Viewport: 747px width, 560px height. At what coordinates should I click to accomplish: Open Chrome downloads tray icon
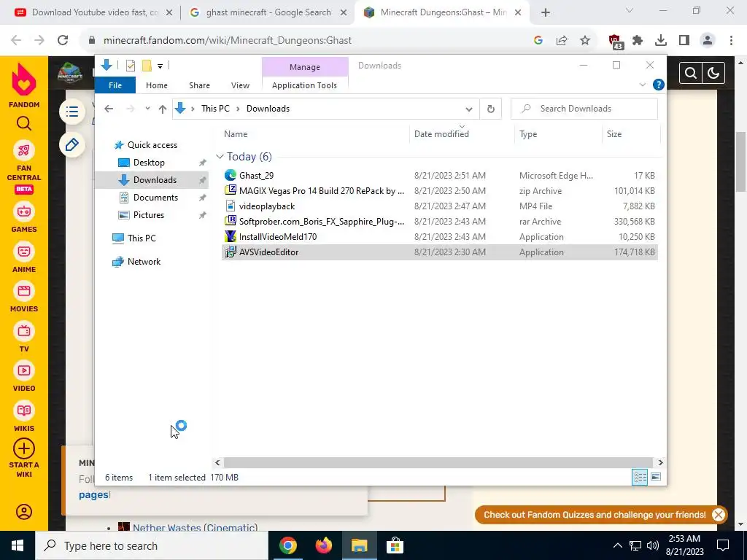[x=661, y=41]
